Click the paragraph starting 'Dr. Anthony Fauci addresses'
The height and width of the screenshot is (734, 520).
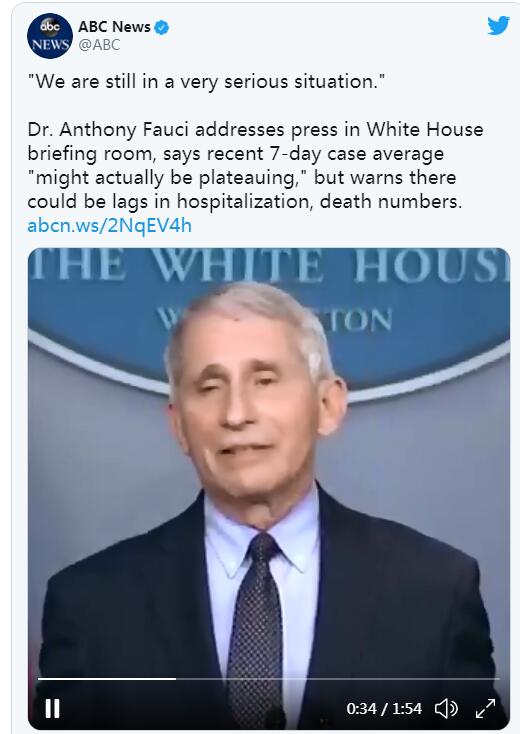256,166
